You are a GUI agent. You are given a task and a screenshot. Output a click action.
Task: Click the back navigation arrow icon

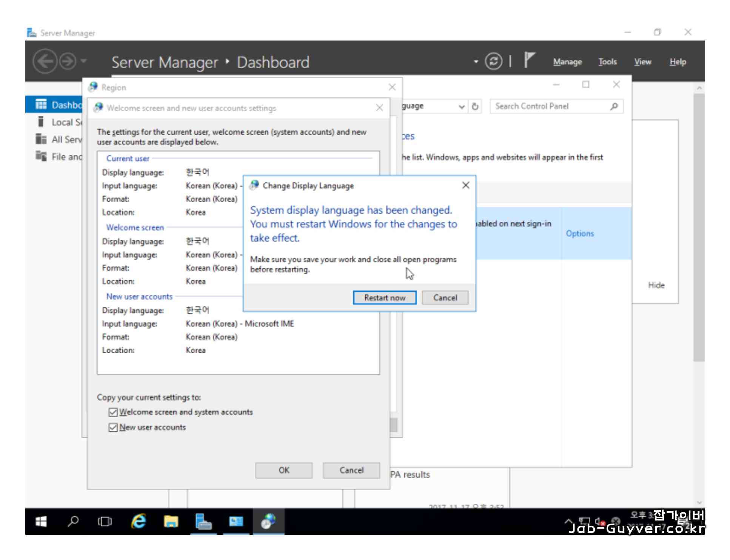tap(45, 61)
